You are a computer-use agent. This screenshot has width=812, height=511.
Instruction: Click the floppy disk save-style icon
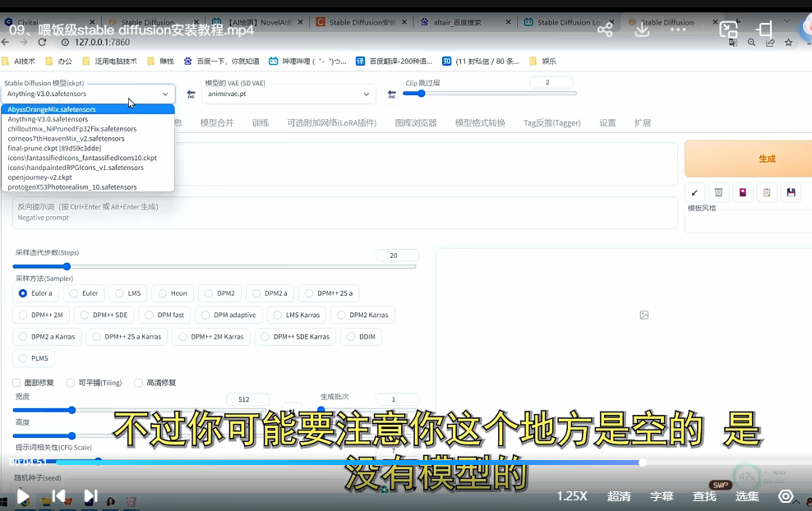pos(791,192)
